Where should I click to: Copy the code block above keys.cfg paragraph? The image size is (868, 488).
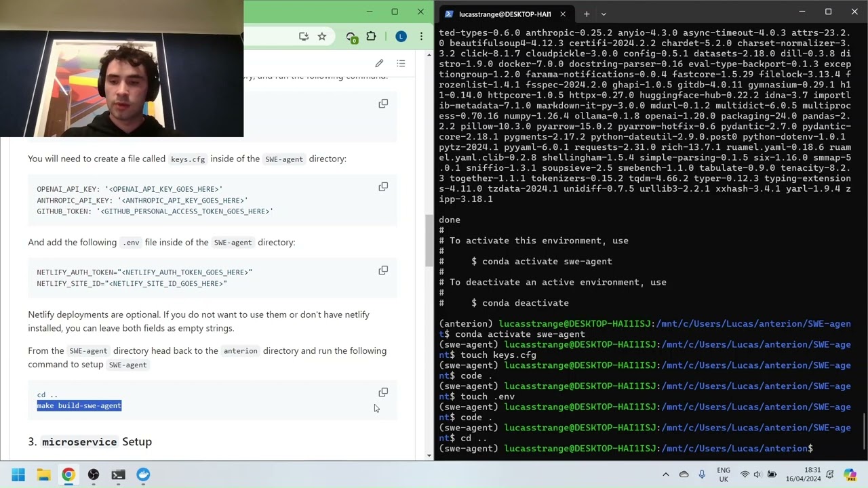click(x=383, y=104)
